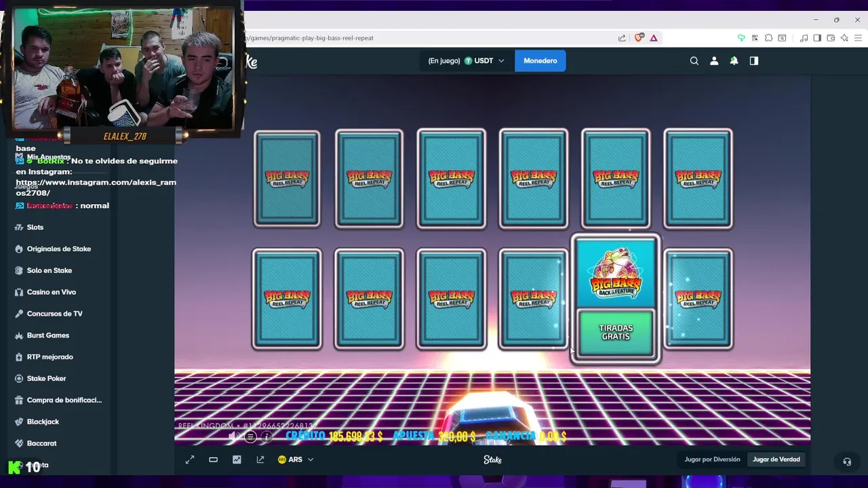Open the browser hamburger menu

pos(857,38)
